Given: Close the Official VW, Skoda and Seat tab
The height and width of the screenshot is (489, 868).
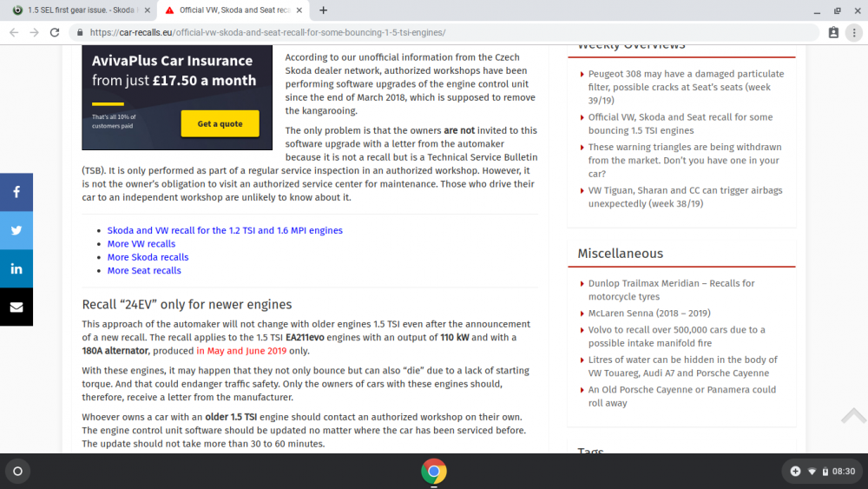Looking at the screenshot, I should click(x=299, y=10).
